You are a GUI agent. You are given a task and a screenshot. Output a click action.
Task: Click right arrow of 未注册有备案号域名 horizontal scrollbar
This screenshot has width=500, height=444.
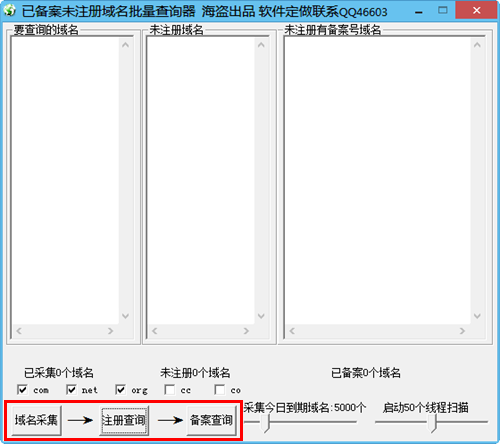click(462, 331)
